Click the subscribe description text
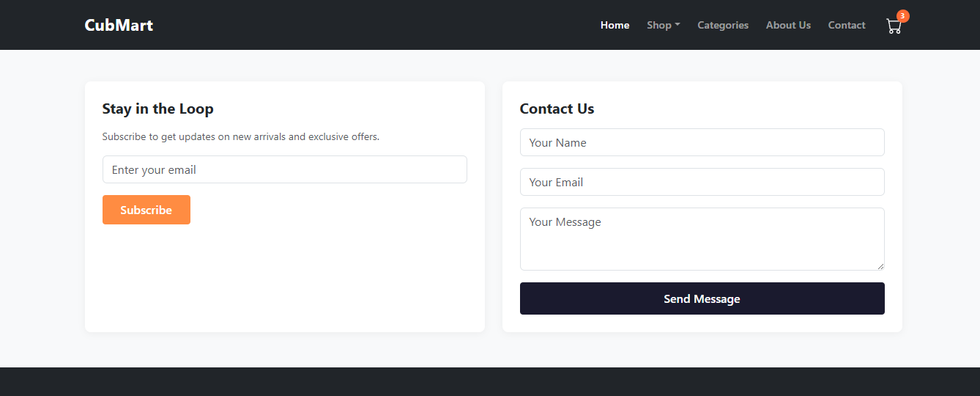 point(241,136)
